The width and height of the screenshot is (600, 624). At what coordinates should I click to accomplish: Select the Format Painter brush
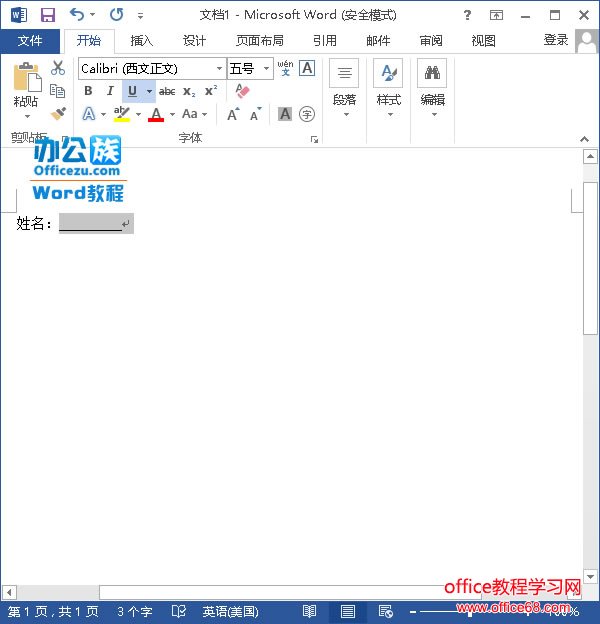click(x=58, y=113)
